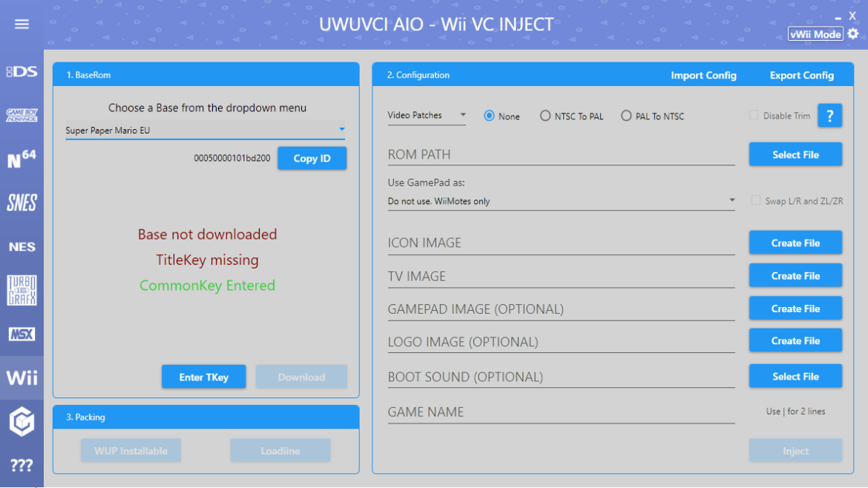Click the Download button
This screenshot has height=488, width=868.
(x=301, y=377)
